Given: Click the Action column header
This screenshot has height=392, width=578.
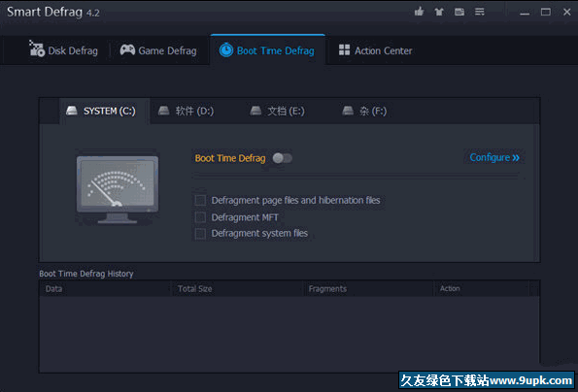Looking at the screenshot, I should [x=482, y=288].
